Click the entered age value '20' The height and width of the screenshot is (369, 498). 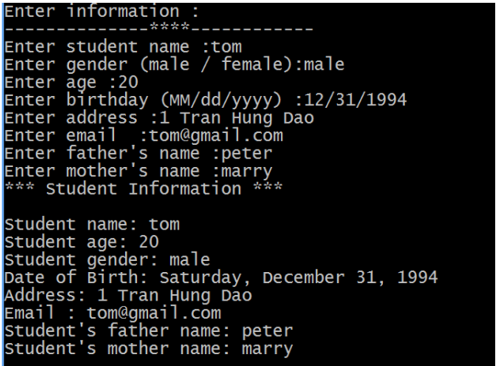click(x=128, y=82)
